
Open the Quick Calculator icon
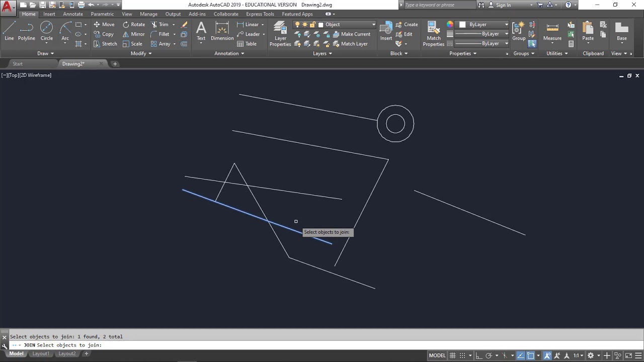571,44
